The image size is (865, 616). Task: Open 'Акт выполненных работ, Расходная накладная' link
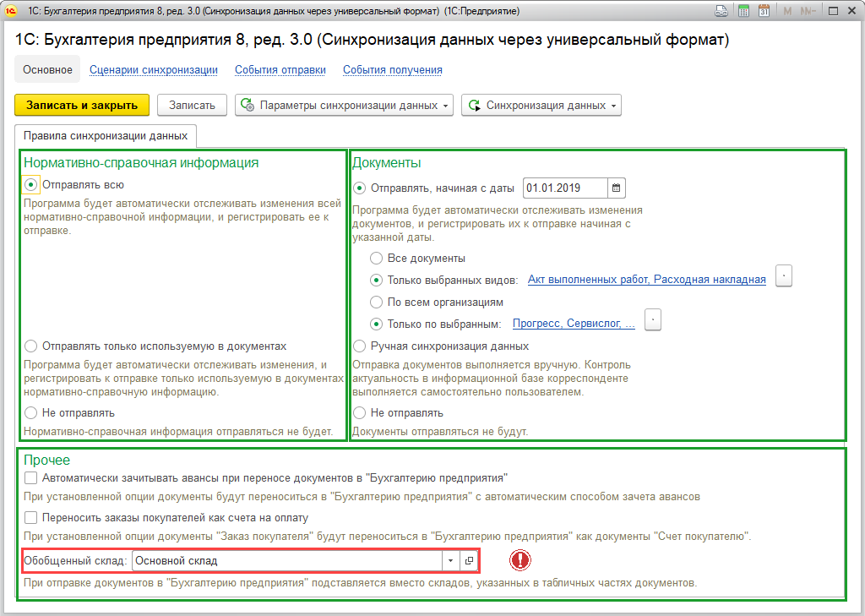[x=646, y=279]
